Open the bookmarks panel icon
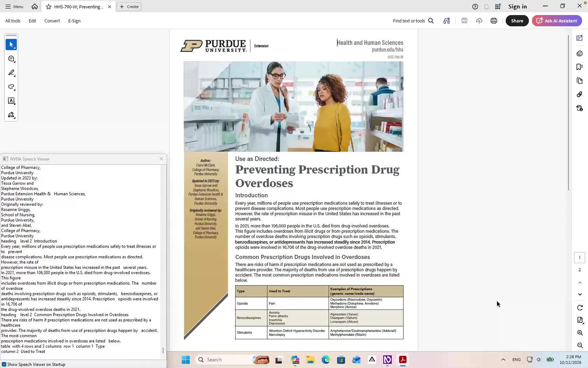 [x=580, y=67]
